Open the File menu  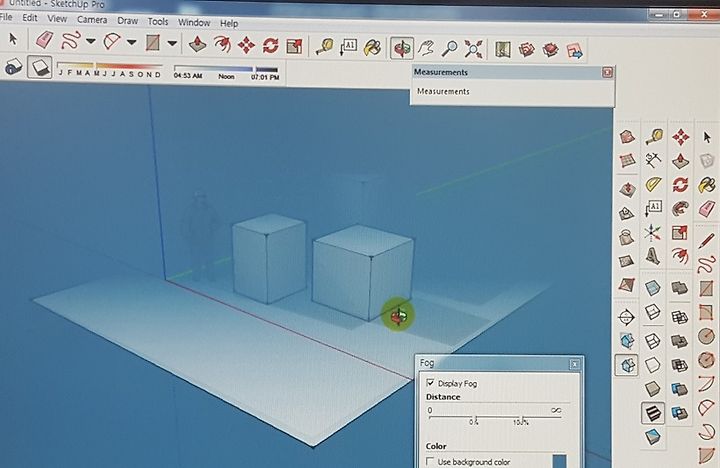pos(6,17)
